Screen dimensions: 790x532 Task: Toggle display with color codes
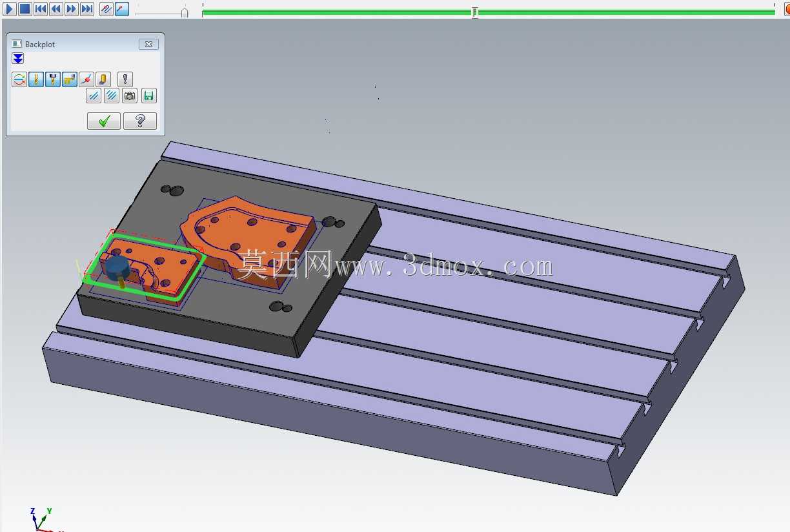point(19,79)
